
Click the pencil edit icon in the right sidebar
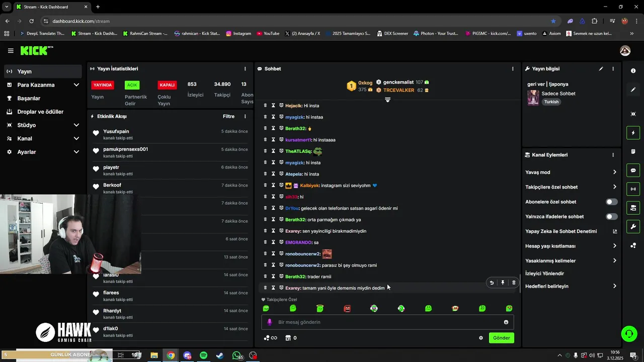pos(633,89)
